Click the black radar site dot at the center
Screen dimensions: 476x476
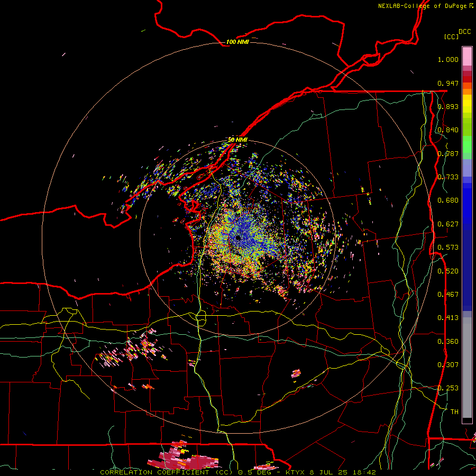click(x=238, y=237)
